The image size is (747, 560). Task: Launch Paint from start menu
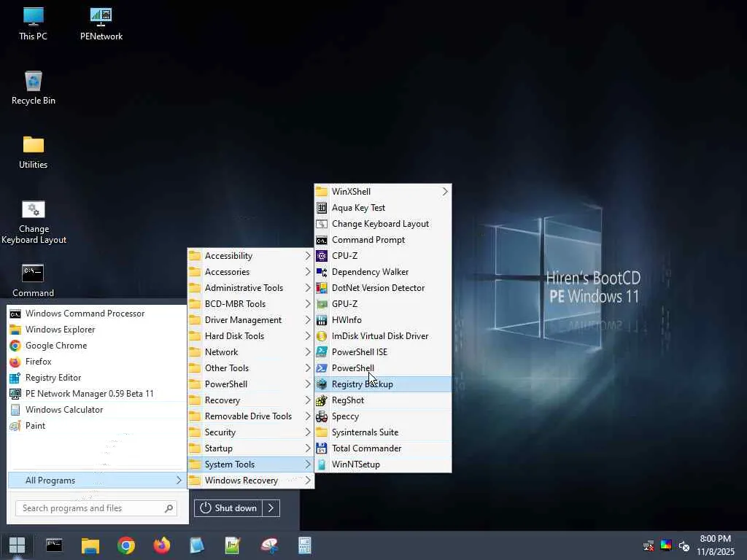point(97,426)
